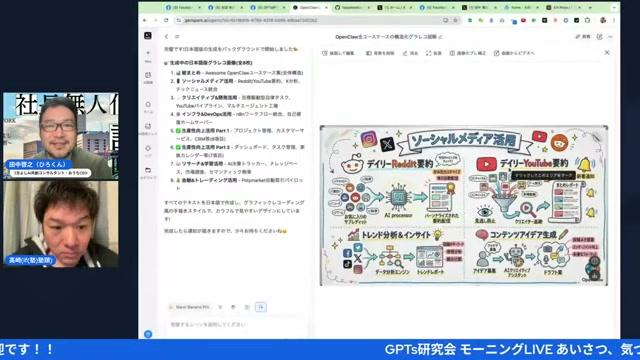This screenshot has width=640, height=360.
Task: Expand the dropdown arrow next to Nano Banana Pro
Action: click(220, 307)
